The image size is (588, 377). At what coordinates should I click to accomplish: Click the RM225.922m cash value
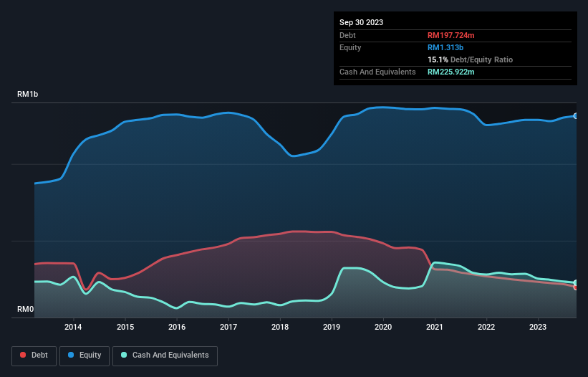coord(450,72)
